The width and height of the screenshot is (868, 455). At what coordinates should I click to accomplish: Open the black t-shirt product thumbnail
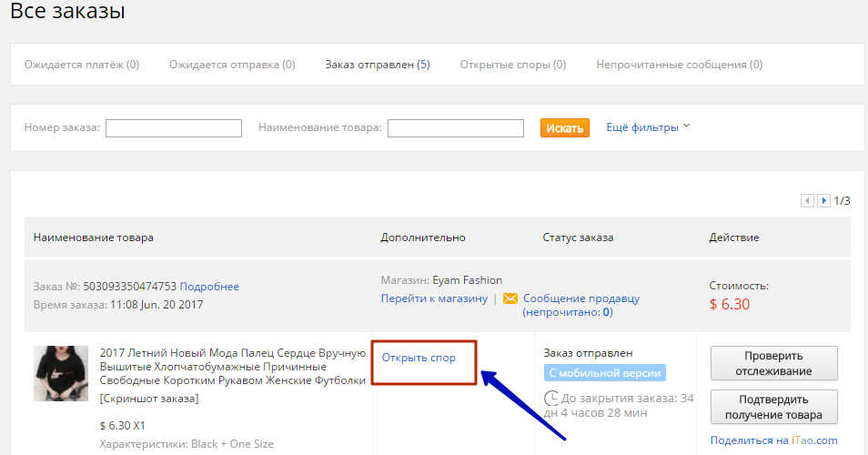(x=61, y=373)
